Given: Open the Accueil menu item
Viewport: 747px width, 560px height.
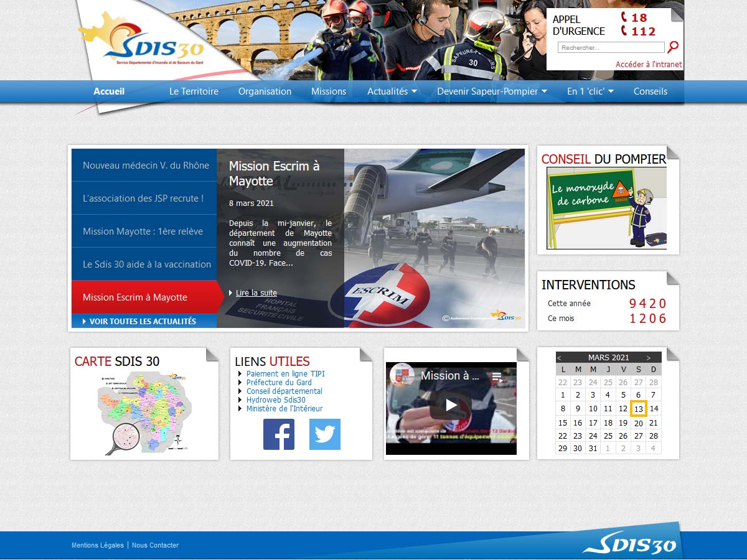Looking at the screenshot, I should click(109, 91).
